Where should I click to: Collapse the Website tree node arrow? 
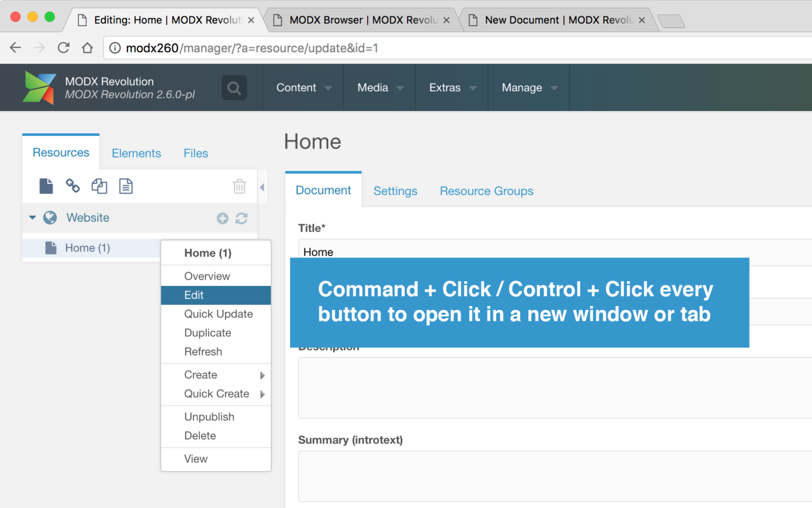33,218
